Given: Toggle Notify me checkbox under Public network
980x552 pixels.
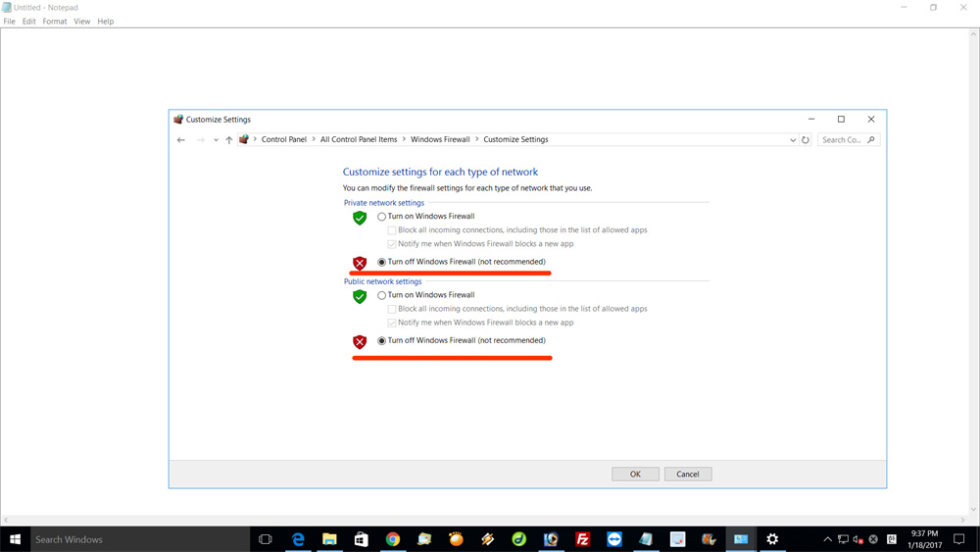Looking at the screenshot, I should click(x=392, y=324).
